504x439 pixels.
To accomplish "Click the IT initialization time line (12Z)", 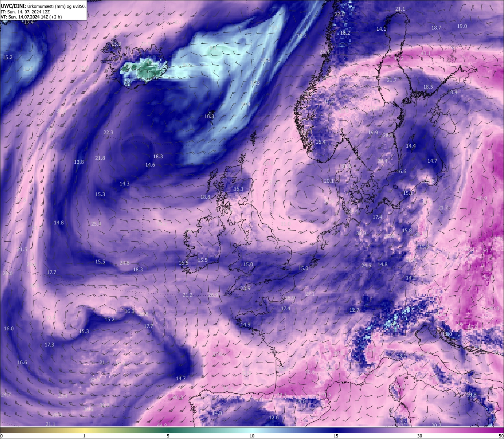I will coord(25,12).
